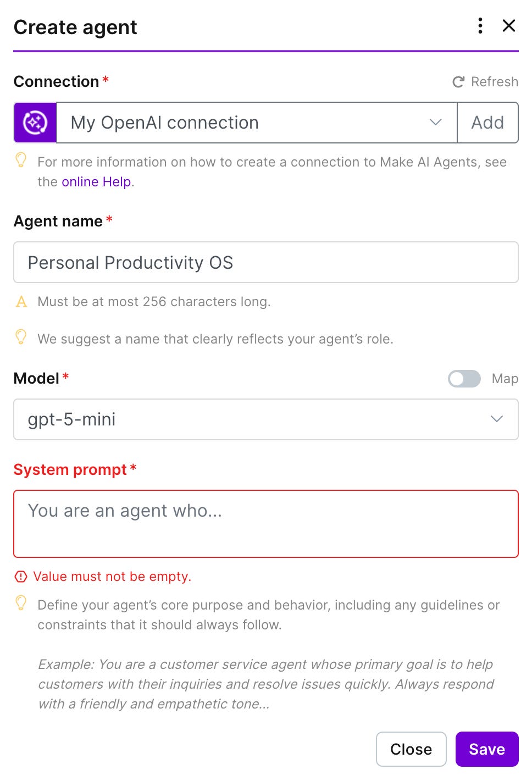Click the red error icon near 'Value must not be empty'
This screenshot has height=775, width=532.
click(x=20, y=576)
